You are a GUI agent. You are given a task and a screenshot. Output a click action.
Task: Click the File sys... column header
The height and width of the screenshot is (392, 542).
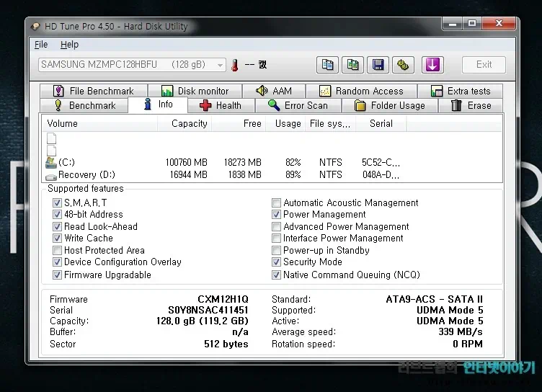click(x=330, y=123)
